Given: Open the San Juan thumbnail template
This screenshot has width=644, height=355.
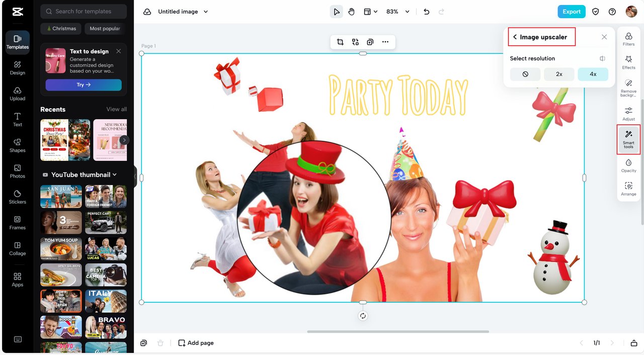Looking at the screenshot, I should (x=61, y=197).
